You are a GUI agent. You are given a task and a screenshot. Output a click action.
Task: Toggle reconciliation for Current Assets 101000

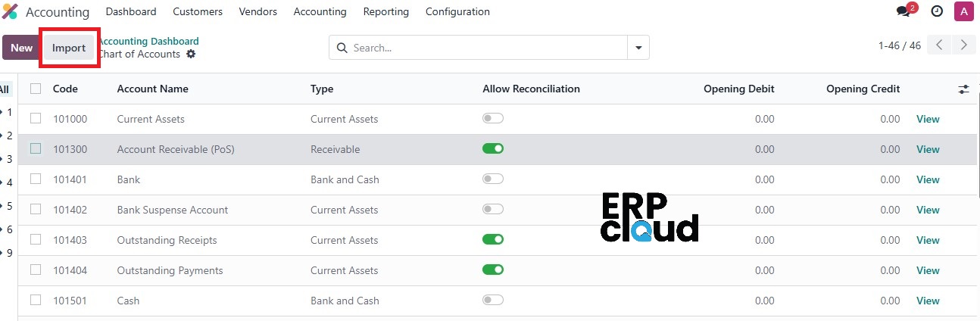coord(493,119)
